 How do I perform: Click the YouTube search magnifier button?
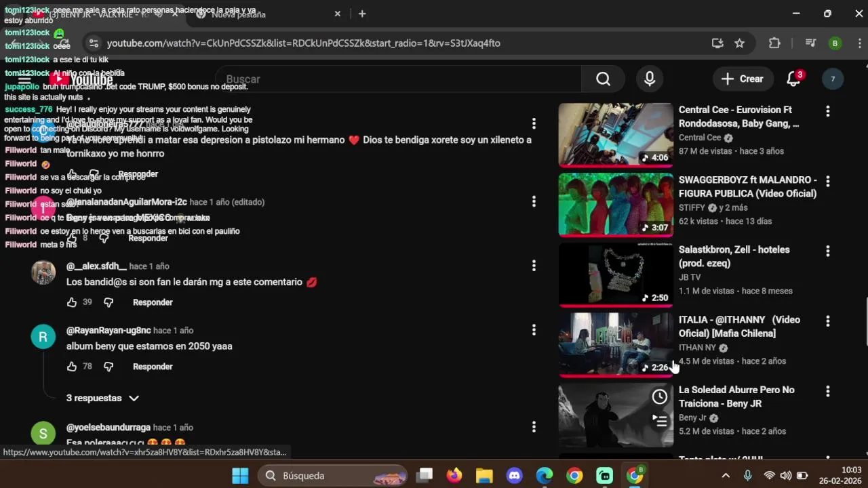[603, 79]
